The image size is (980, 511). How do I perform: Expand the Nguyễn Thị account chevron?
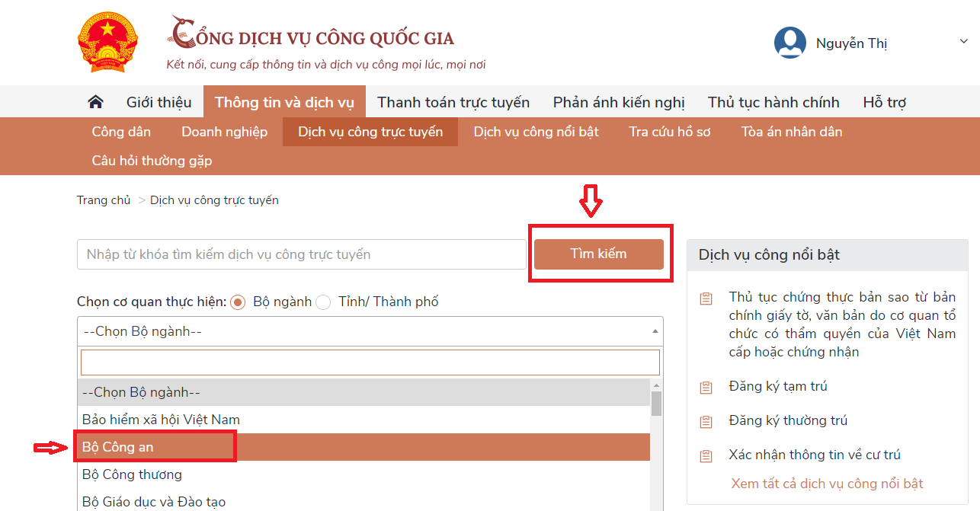962,40
